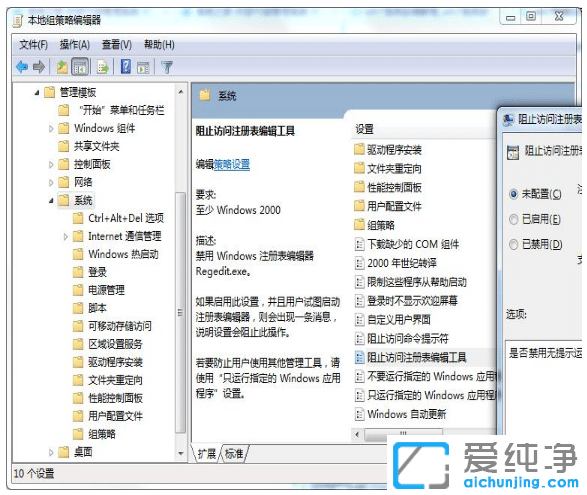Select "开始" 菜单和任务栏 in tree

[x=121, y=110]
